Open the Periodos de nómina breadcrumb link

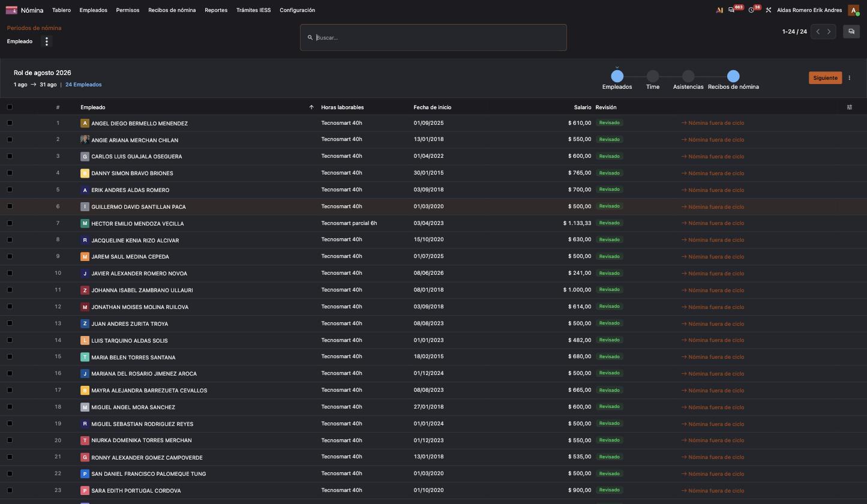(34, 28)
